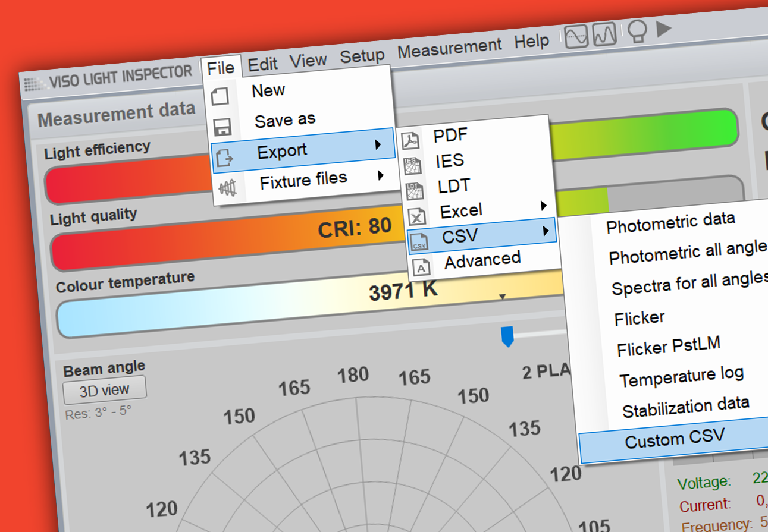768x532 pixels.
Task: Click the Current label
Action: click(706, 505)
